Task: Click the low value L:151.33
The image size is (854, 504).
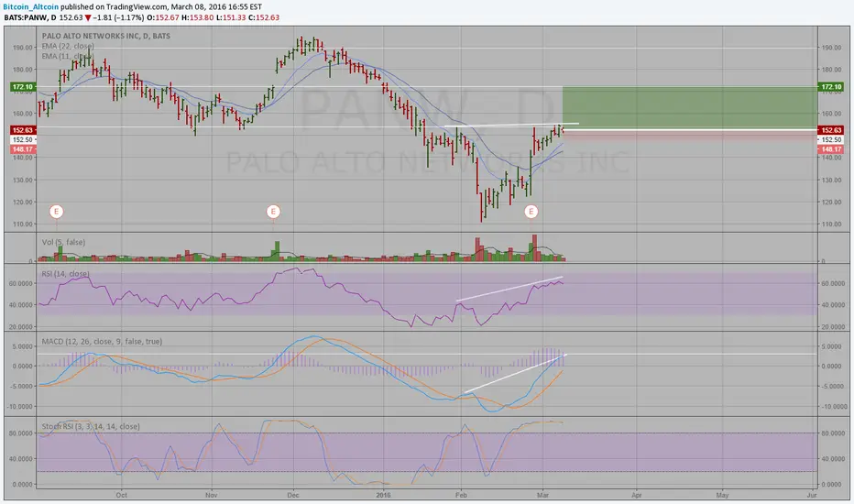Action: coord(231,17)
